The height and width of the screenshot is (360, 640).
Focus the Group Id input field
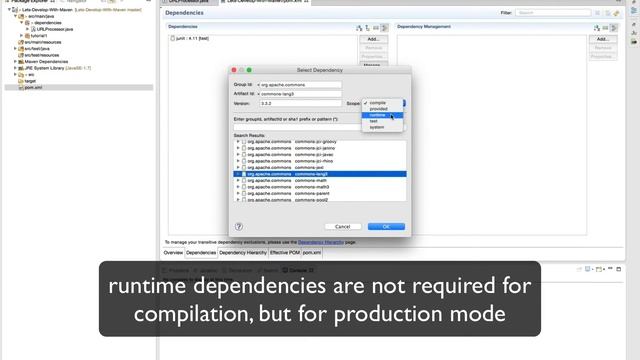[300, 85]
